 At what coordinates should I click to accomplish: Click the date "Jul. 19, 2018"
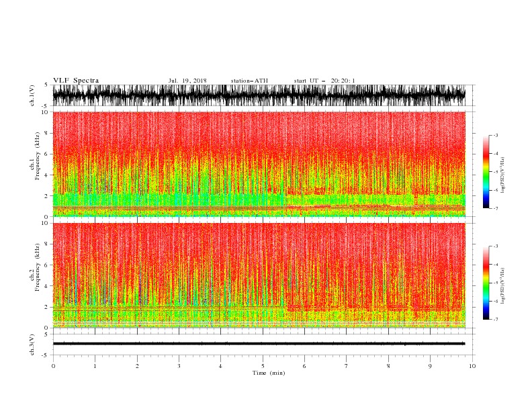(187, 81)
